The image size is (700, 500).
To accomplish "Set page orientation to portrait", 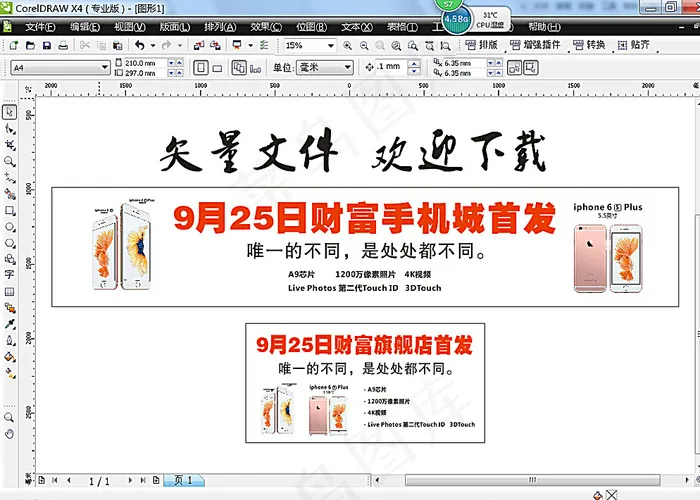I will point(201,68).
